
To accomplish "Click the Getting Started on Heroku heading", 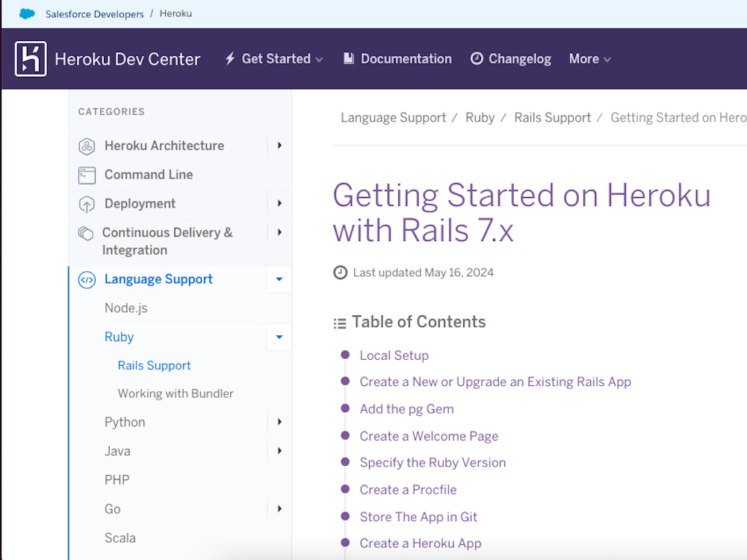I will click(x=521, y=213).
